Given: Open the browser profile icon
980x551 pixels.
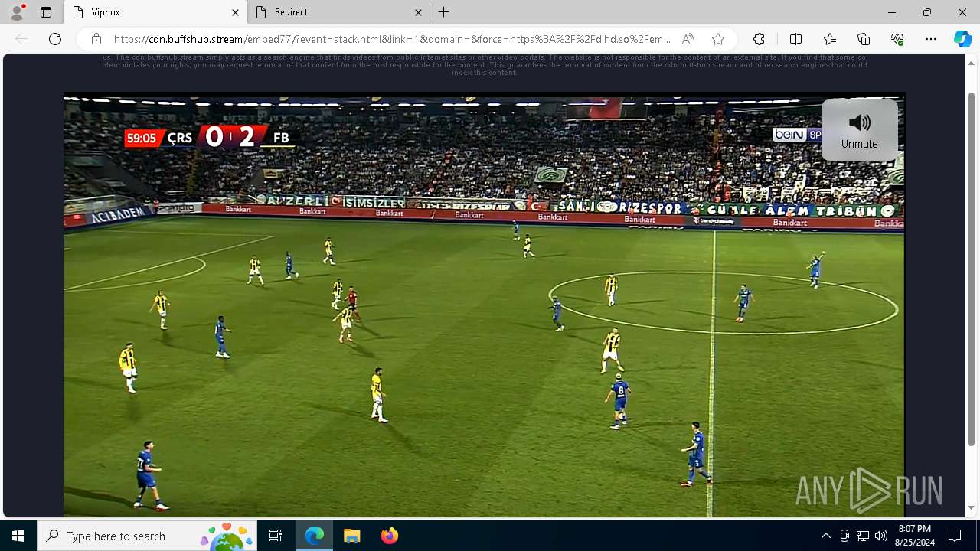Looking at the screenshot, I should 17,12.
